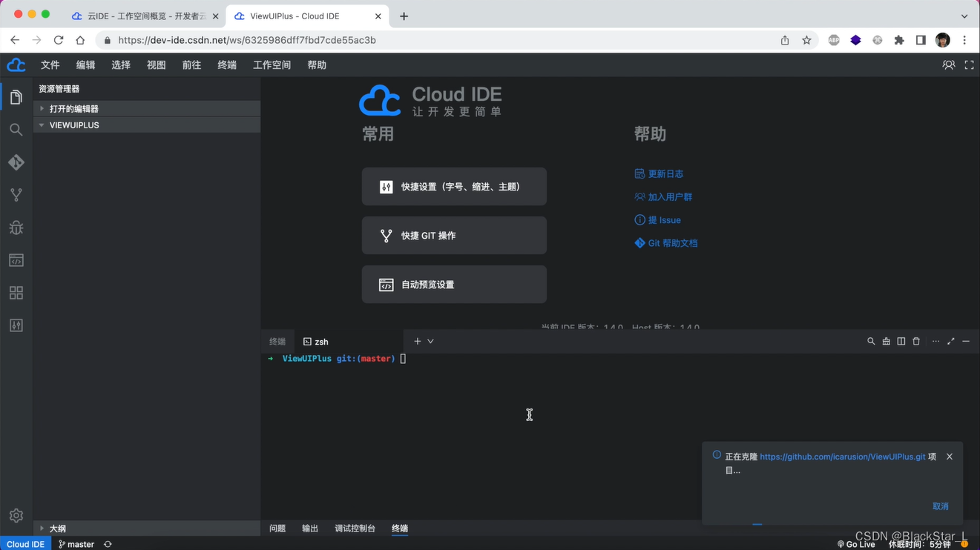980x550 pixels.
Task: Click the Cloud IDE logo in menu bar
Action: pos(16,65)
